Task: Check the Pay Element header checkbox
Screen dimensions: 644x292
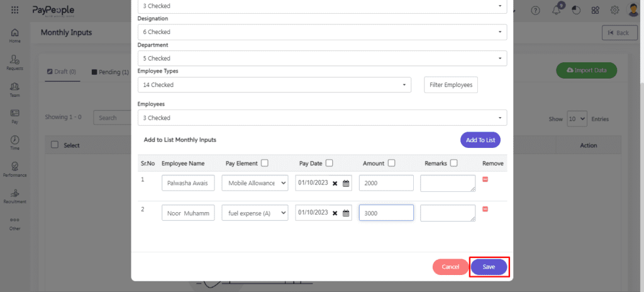Action: (265, 163)
